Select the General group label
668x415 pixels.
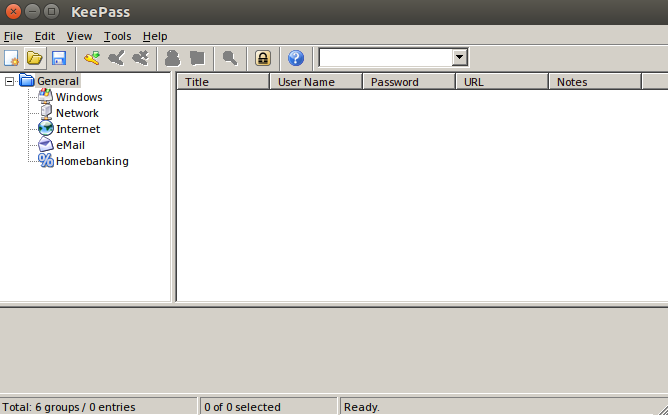(x=58, y=81)
